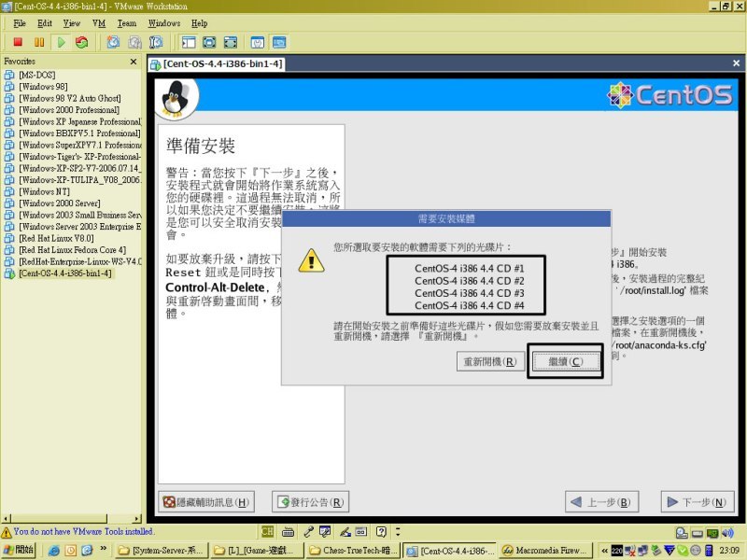Viewport: 747px width, 560px height.
Task: Open the 開始 Start button
Action: (19, 550)
